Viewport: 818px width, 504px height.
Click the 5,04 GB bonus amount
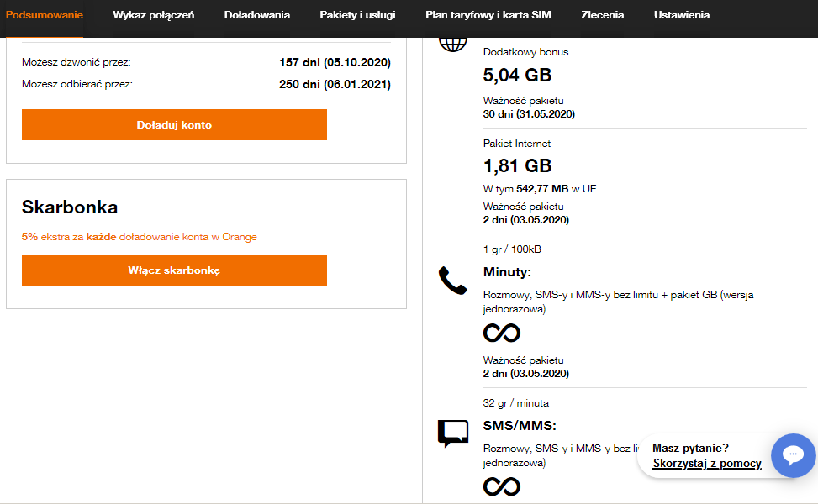pyautogui.click(x=517, y=76)
